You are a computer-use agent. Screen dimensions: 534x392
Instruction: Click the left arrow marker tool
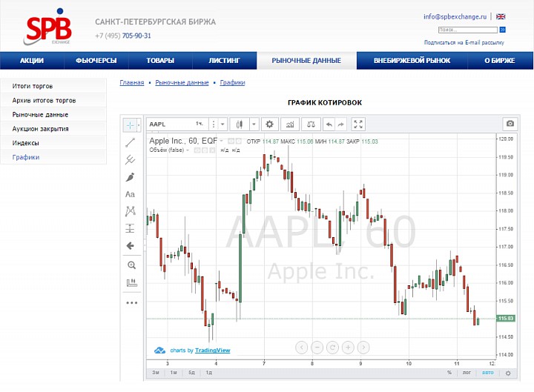[x=130, y=246]
